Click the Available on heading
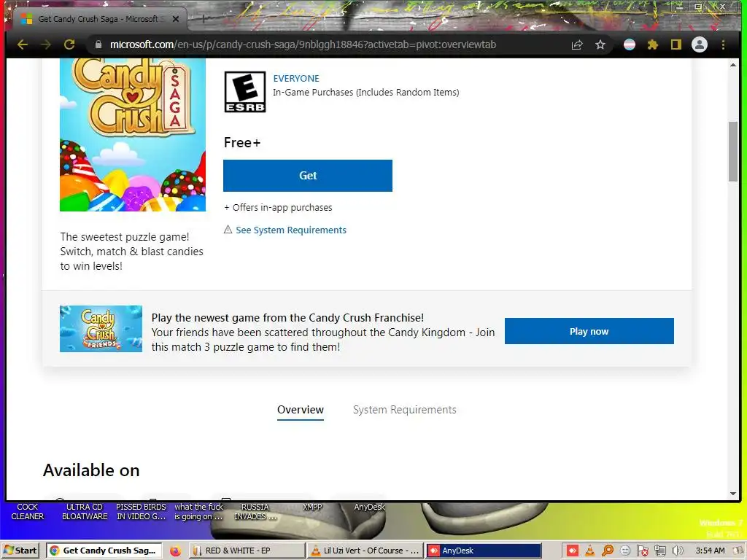This screenshot has height=560, width=747. 91,470
